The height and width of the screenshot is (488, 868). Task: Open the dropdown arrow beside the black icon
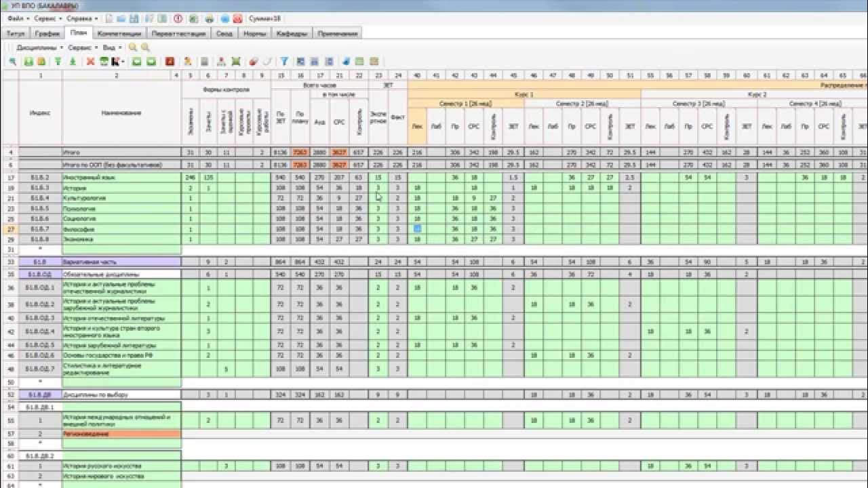point(123,61)
